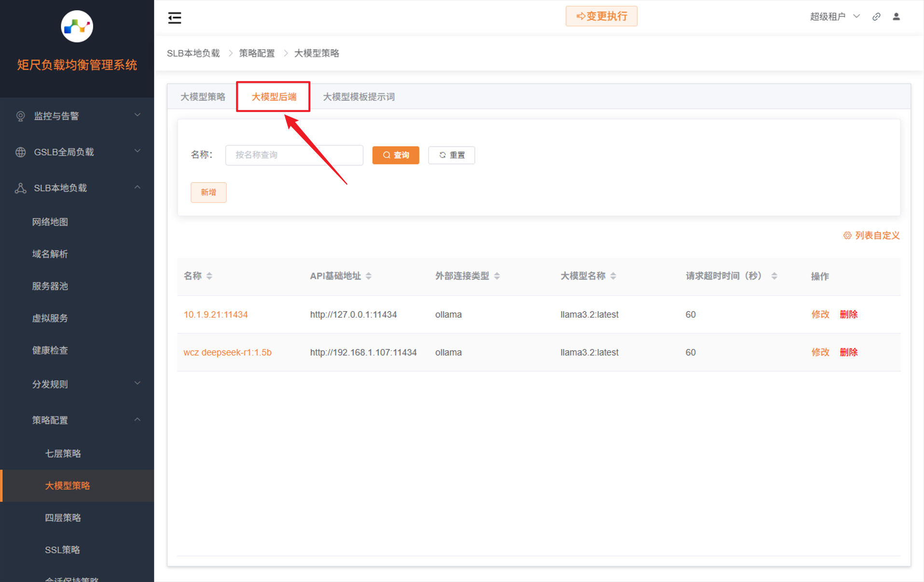Viewport: 924px width, 582px height.
Task: Click the link icon in top bar
Action: [876, 17]
